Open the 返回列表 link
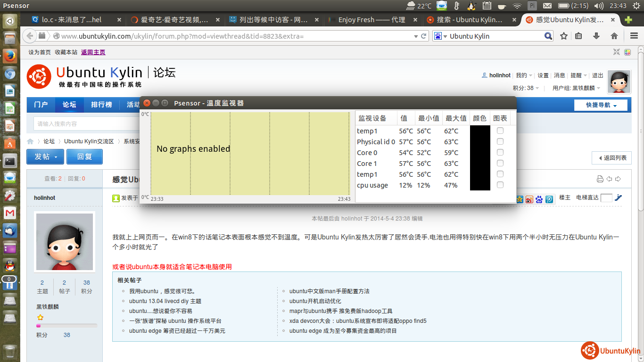 [611, 158]
